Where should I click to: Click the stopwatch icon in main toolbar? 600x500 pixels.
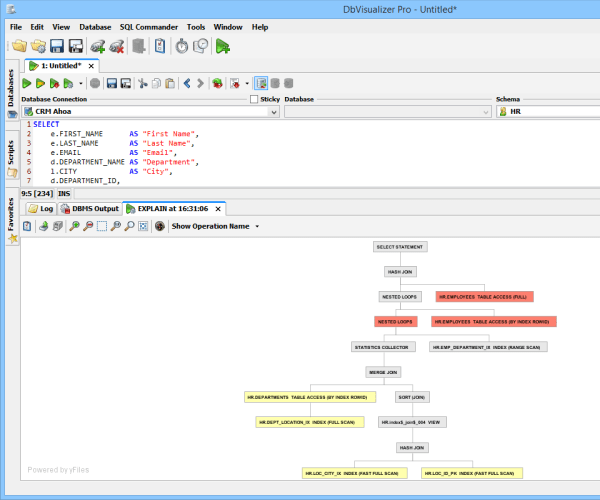[181, 45]
